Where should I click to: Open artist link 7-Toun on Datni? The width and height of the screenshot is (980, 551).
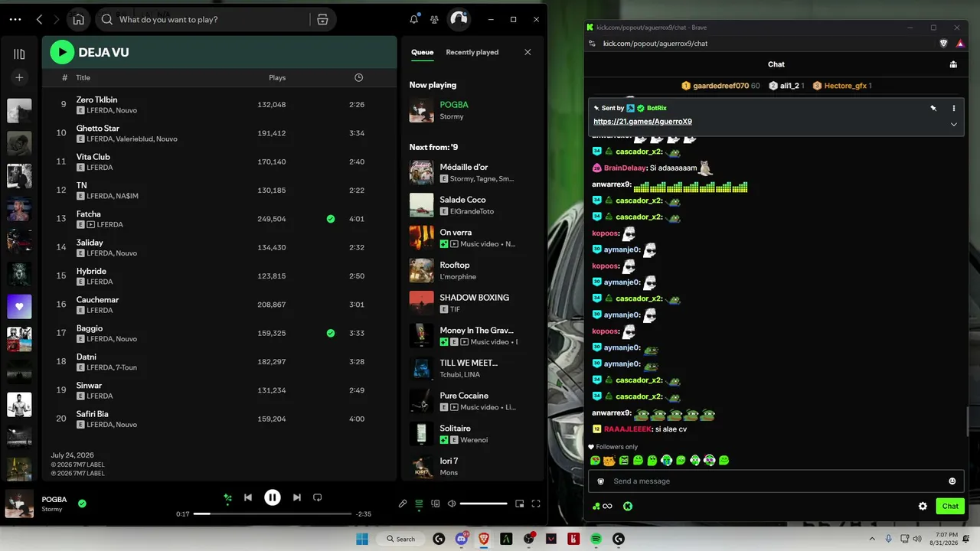(125, 367)
